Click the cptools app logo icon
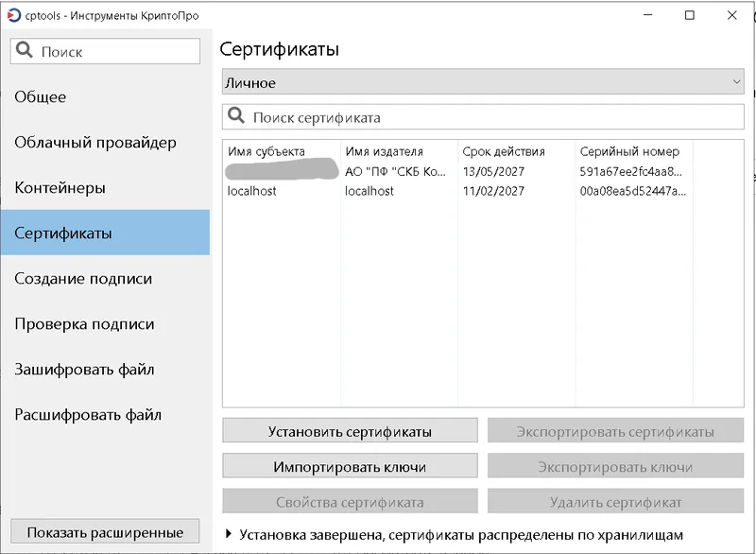Viewport: 756px width, 554px height. coord(14,15)
